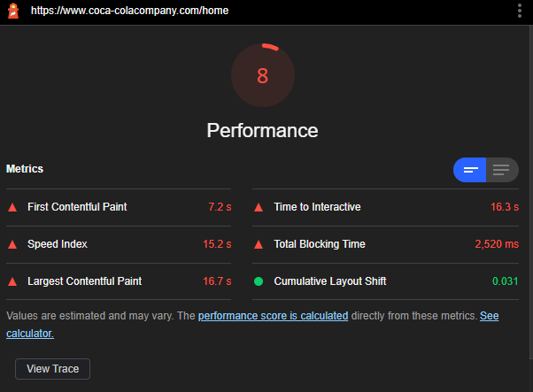Screen dimensions: 533x392
Task: Click the View Trace button
Action: [53, 369]
